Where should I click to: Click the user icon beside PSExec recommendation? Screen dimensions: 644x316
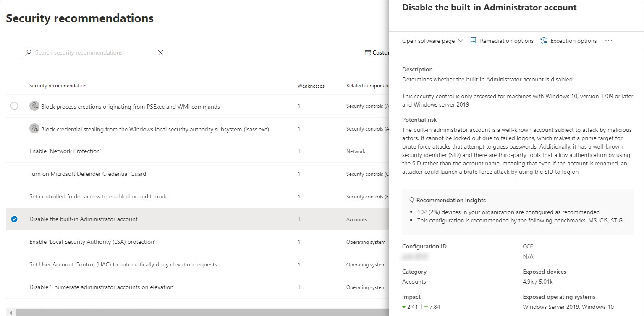pos(34,106)
